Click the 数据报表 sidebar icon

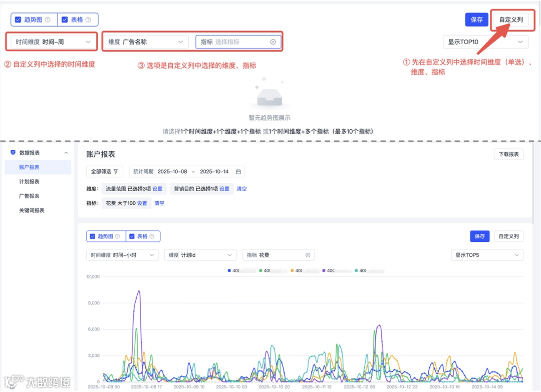[13, 152]
